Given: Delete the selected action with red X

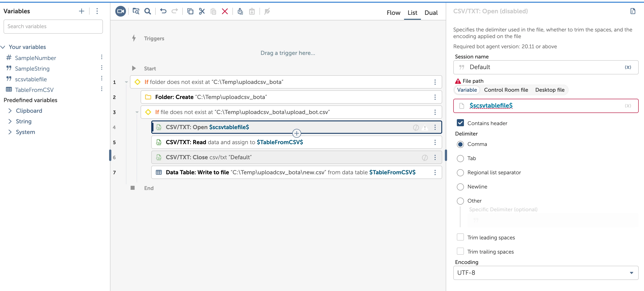Looking at the screenshot, I should (225, 11).
